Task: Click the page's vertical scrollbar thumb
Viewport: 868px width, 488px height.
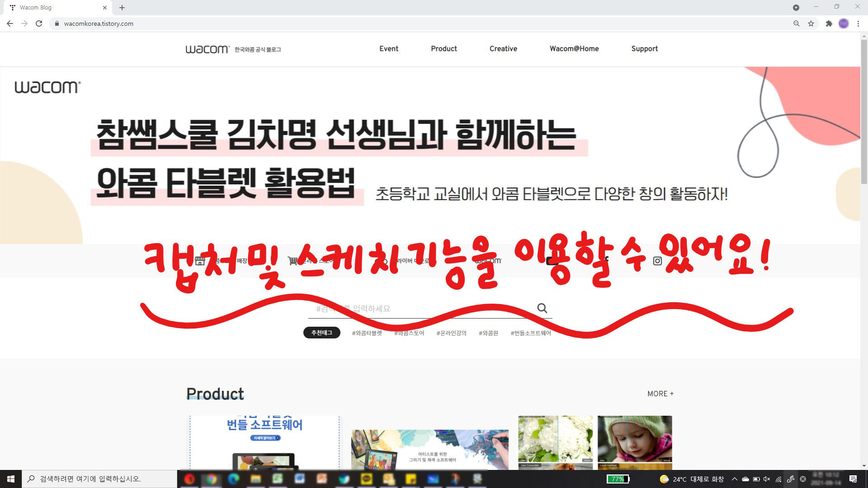Action: point(864,111)
